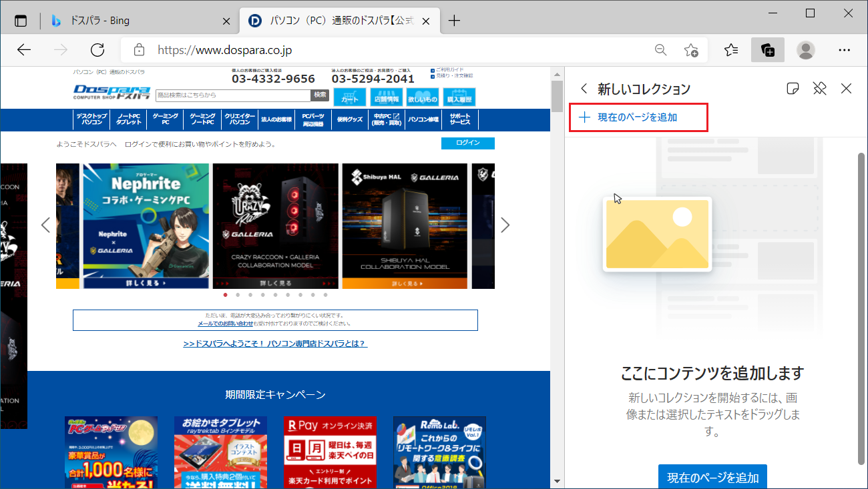
Task: Open the パソコン修理 menu item
Action: coord(423,119)
